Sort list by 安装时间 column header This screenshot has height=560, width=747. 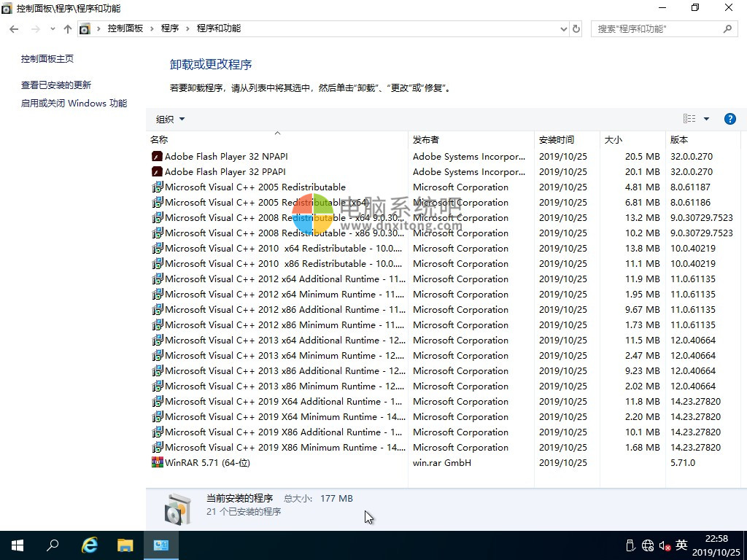point(557,139)
